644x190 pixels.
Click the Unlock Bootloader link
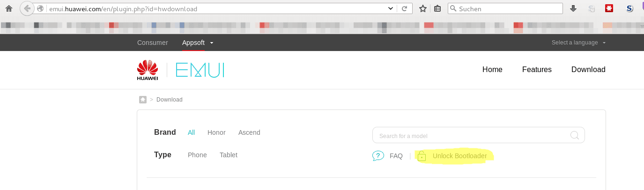coord(459,156)
